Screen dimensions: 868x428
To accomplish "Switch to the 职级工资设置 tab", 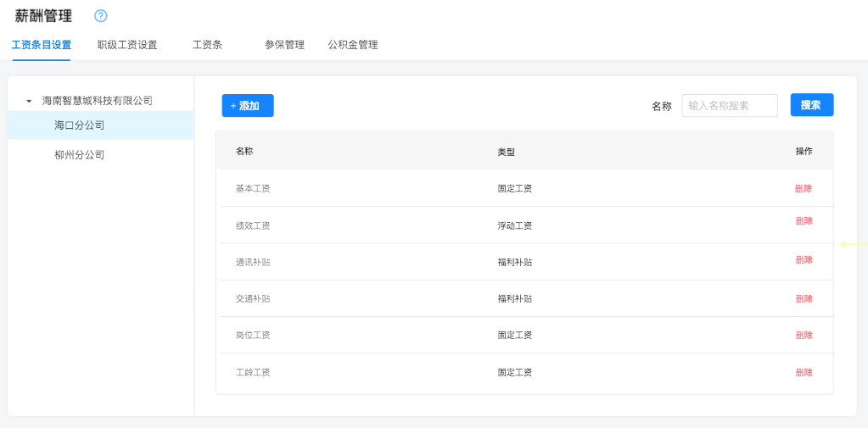I will point(127,45).
